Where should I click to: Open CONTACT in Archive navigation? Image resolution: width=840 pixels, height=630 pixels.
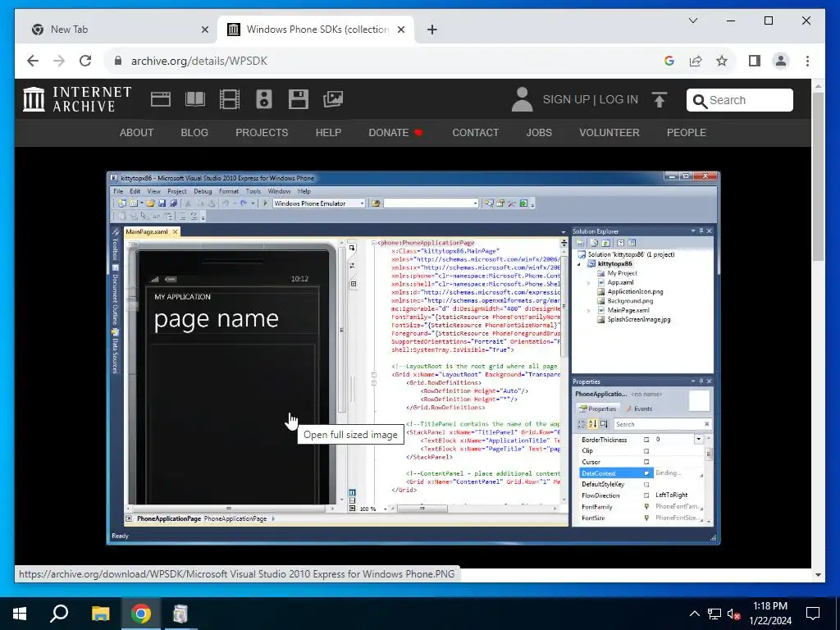click(x=475, y=133)
